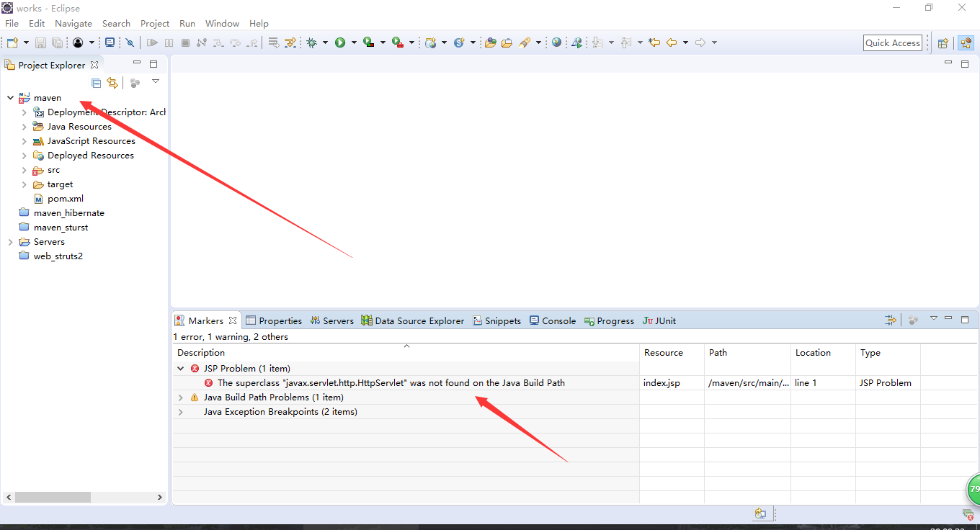Click the Save icon in toolbar
This screenshot has width=980, height=530.
pos(40,42)
